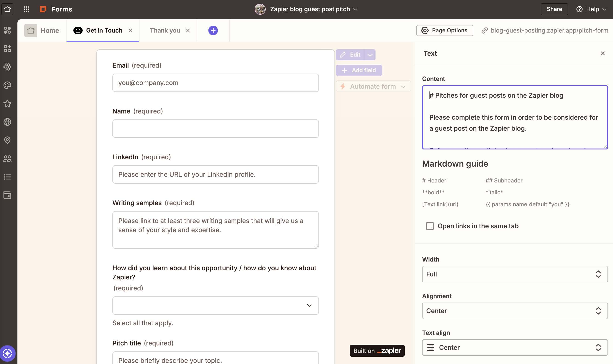613x364 pixels.
Task: Open the users icon in the sidebar
Action: pos(7,158)
